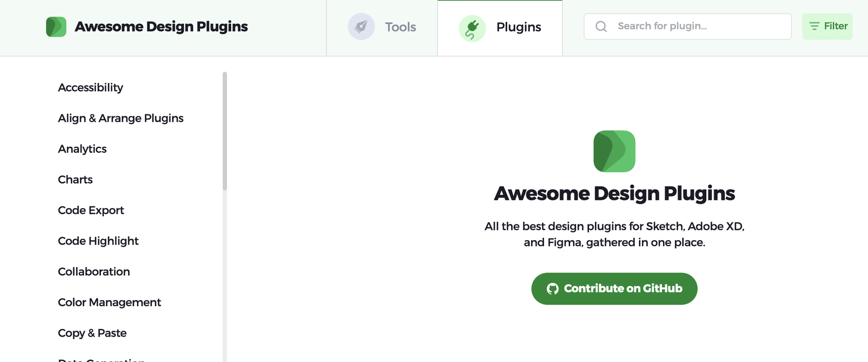
Task: Focus the Search for plugin field
Action: [687, 27]
